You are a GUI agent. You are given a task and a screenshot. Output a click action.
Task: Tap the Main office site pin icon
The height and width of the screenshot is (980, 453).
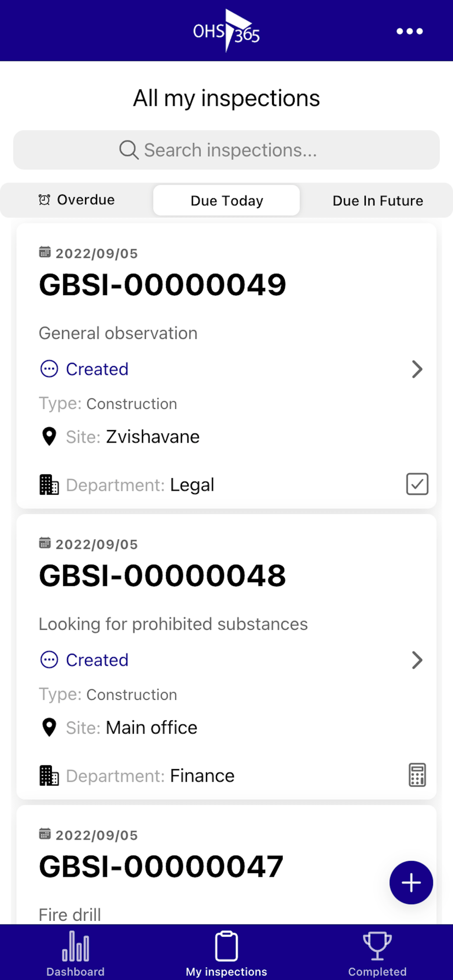49,728
